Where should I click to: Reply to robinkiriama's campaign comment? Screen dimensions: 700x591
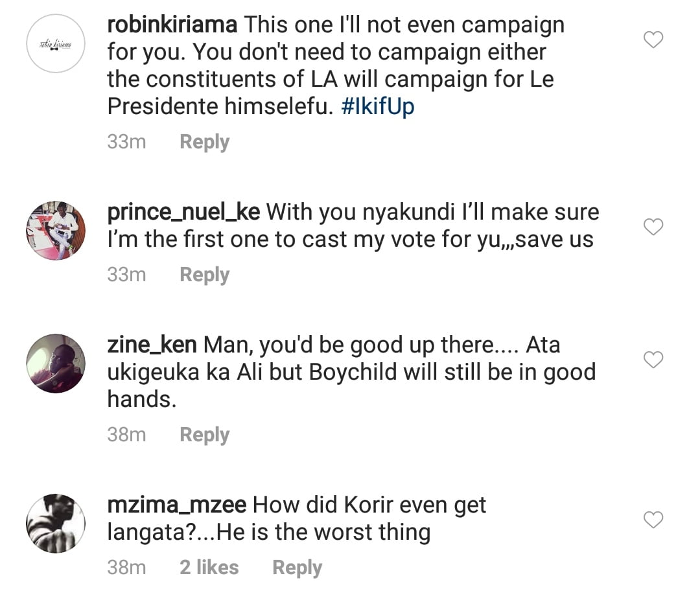point(204,142)
